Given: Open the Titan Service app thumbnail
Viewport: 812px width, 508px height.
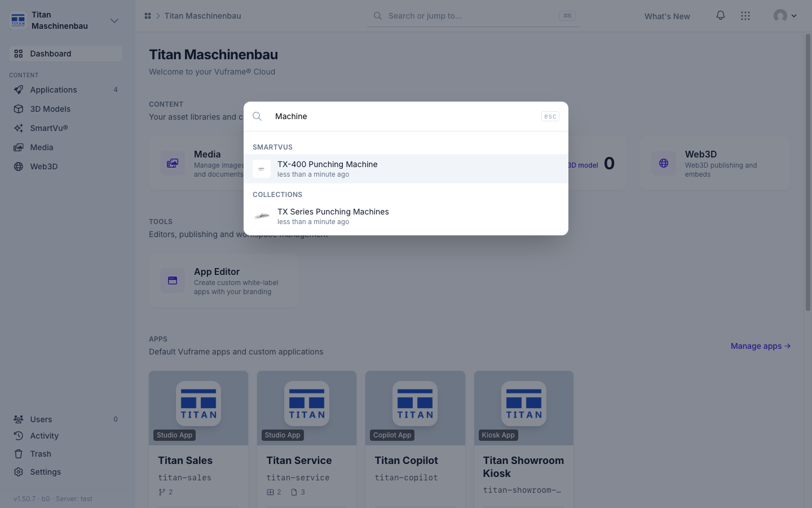Looking at the screenshot, I should point(307,408).
